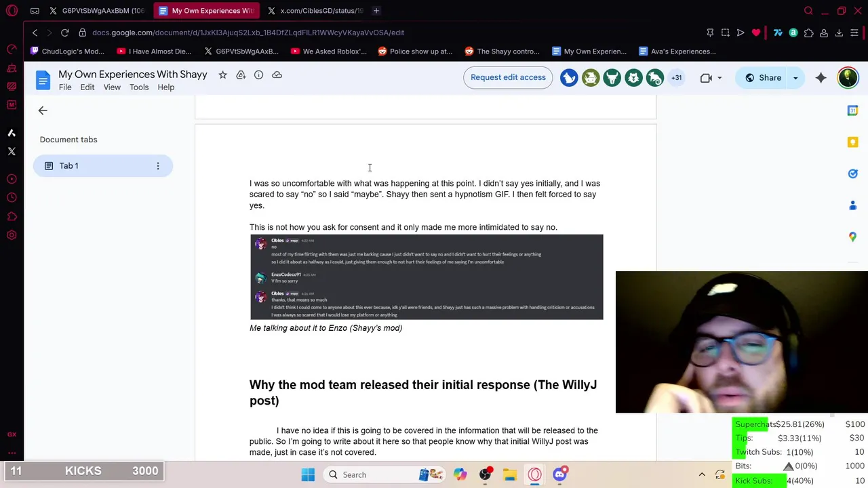Open the Help menu

[166, 87]
